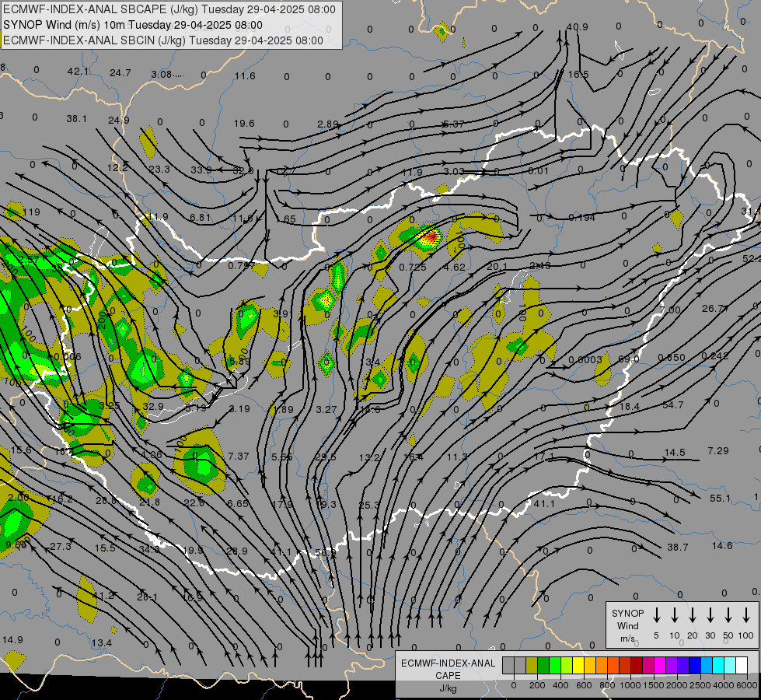Click the map value 55.1
The height and width of the screenshot is (700, 761).
(720, 499)
